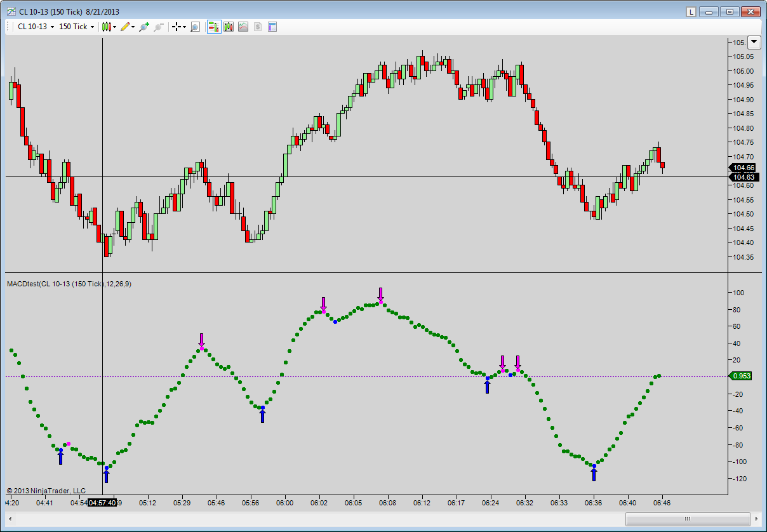Open the 150 Tick interval dropdown
This screenshot has height=532, width=767.
click(76, 27)
